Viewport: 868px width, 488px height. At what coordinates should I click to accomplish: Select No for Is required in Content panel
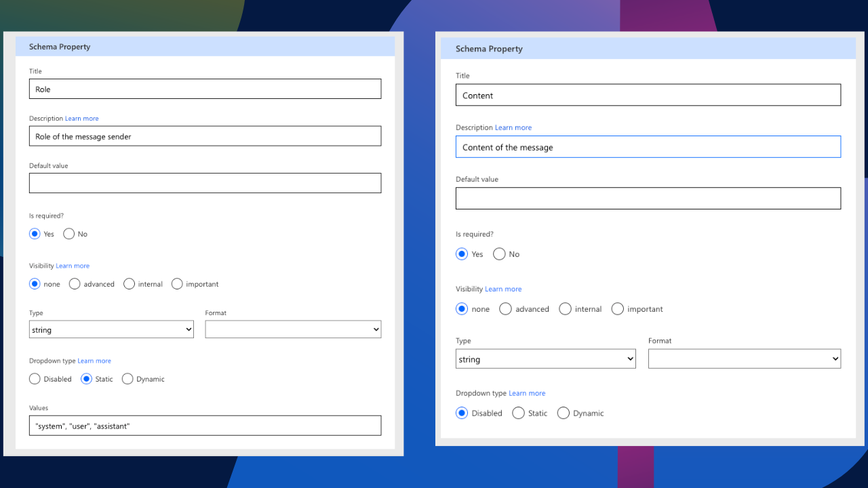pos(499,254)
